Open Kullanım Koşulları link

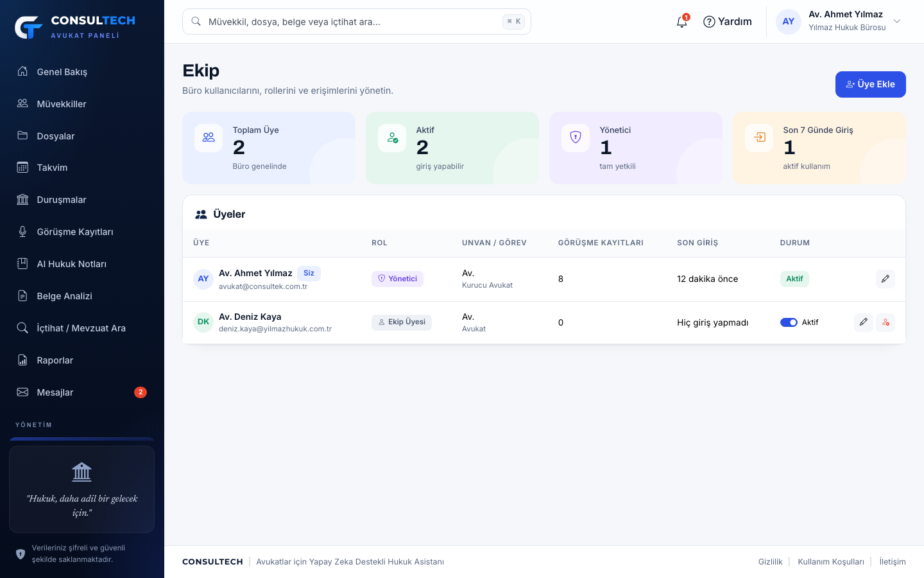click(x=831, y=562)
